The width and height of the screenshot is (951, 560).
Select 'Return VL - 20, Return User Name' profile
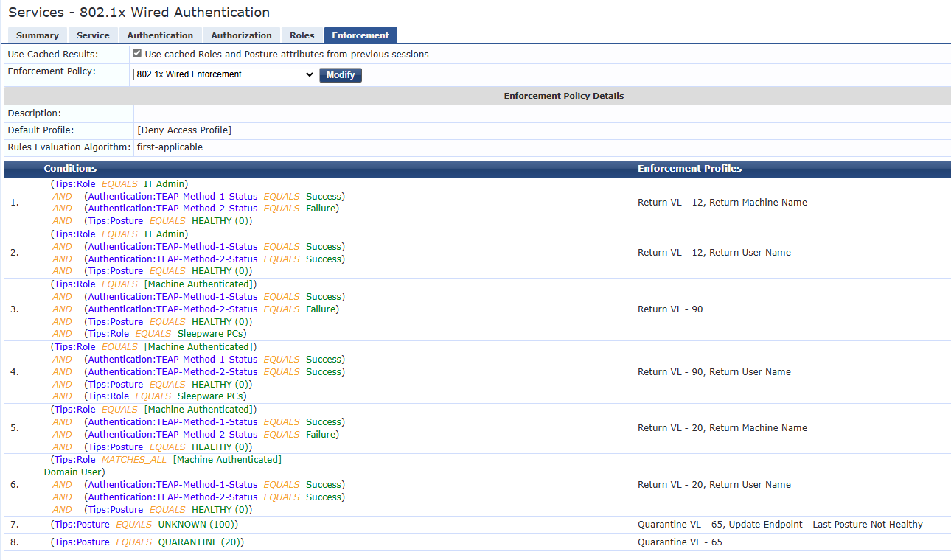coord(714,485)
